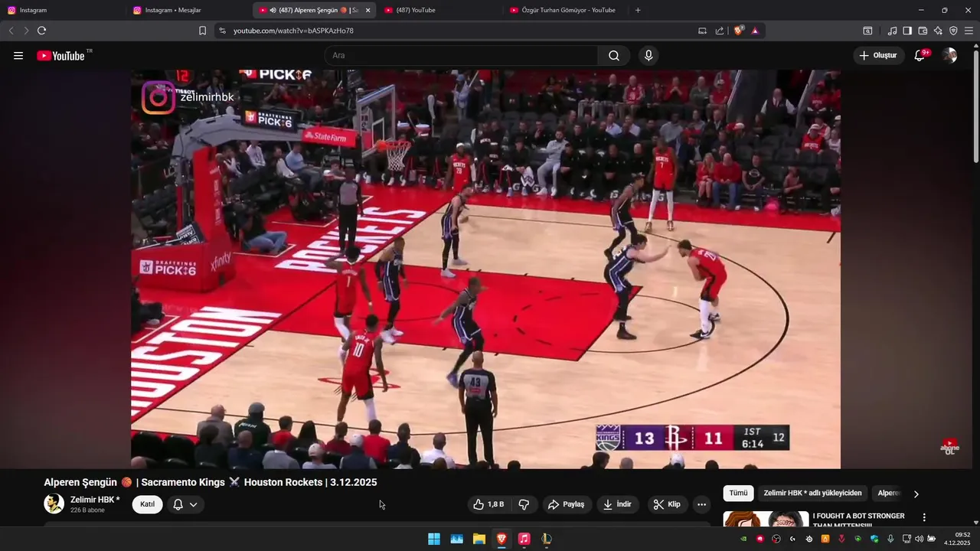Click the Klip scissors button
The width and height of the screenshot is (980, 551).
[x=667, y=504]
